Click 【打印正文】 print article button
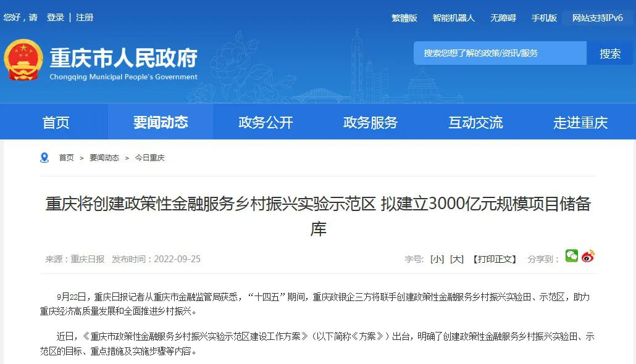This screenshot has width=636, height=364. [495, 259]
